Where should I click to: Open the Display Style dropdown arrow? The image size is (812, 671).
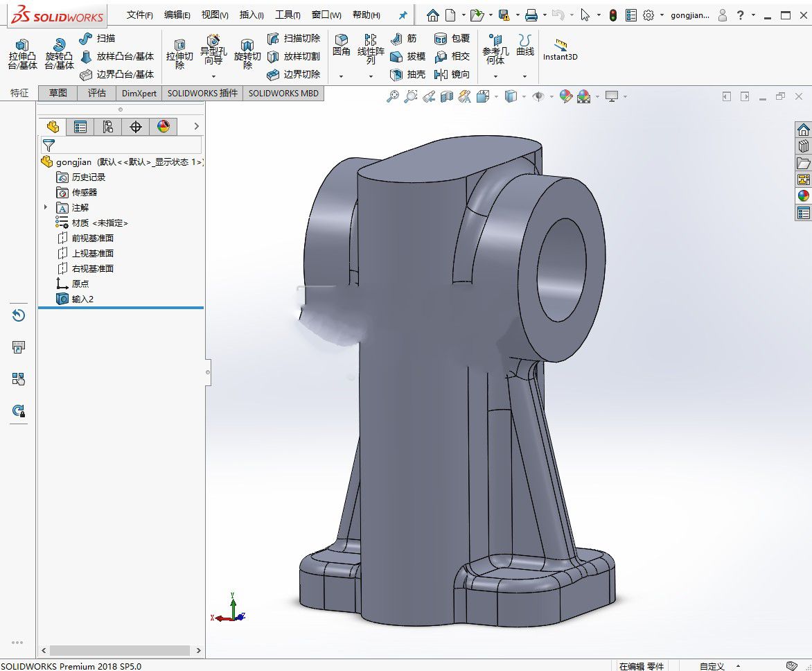pyautogui.click(x=524, y=97)
